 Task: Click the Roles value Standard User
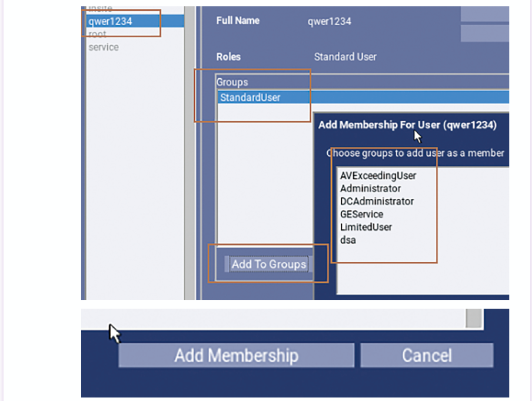(x=345, y=57)
